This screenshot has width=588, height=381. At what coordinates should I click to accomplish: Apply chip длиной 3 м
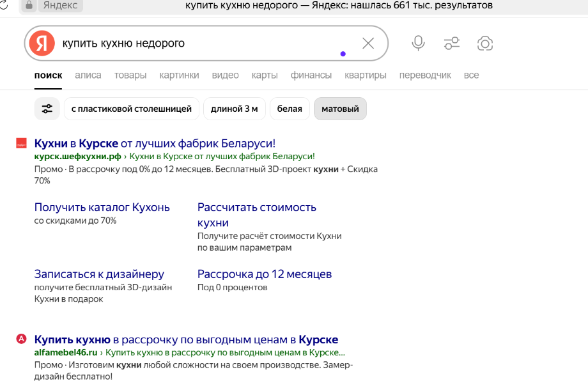235,109
